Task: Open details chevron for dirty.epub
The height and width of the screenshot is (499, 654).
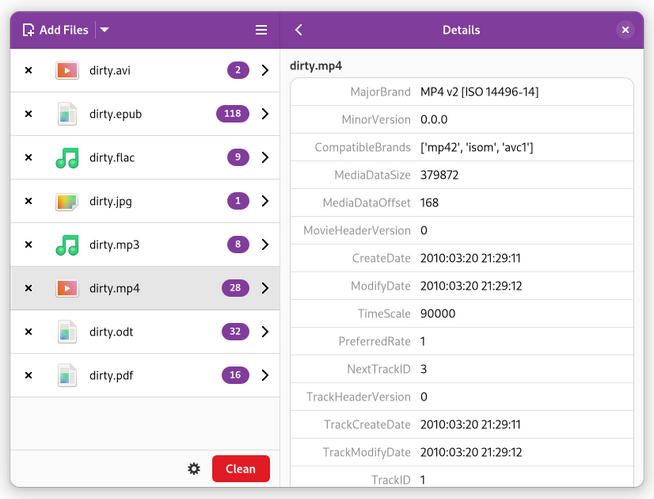Action: coord(265,114)
